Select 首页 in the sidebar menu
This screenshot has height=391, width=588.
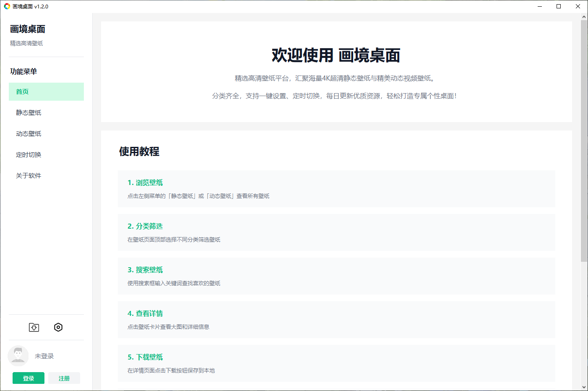(46, 91)
